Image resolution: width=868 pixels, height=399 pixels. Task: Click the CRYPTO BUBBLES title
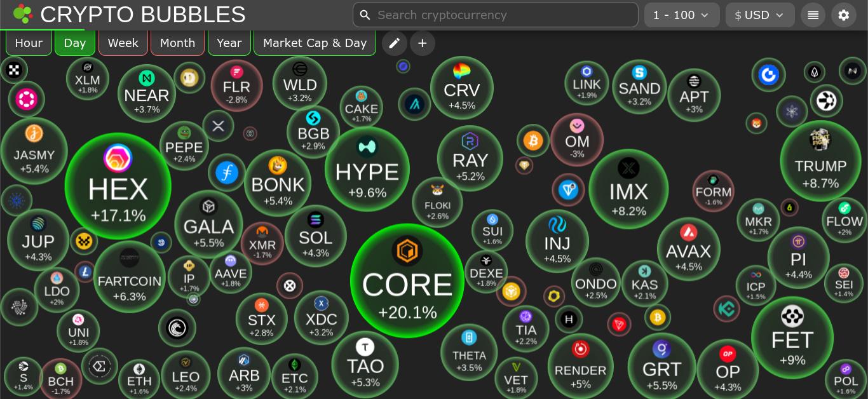(x=143, y=14)
